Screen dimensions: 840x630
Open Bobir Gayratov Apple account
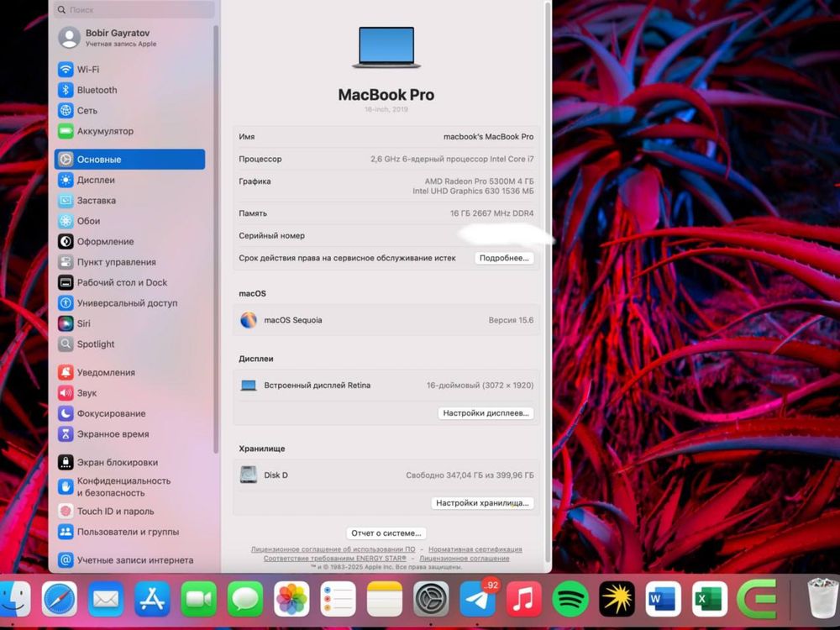[129, 38]
